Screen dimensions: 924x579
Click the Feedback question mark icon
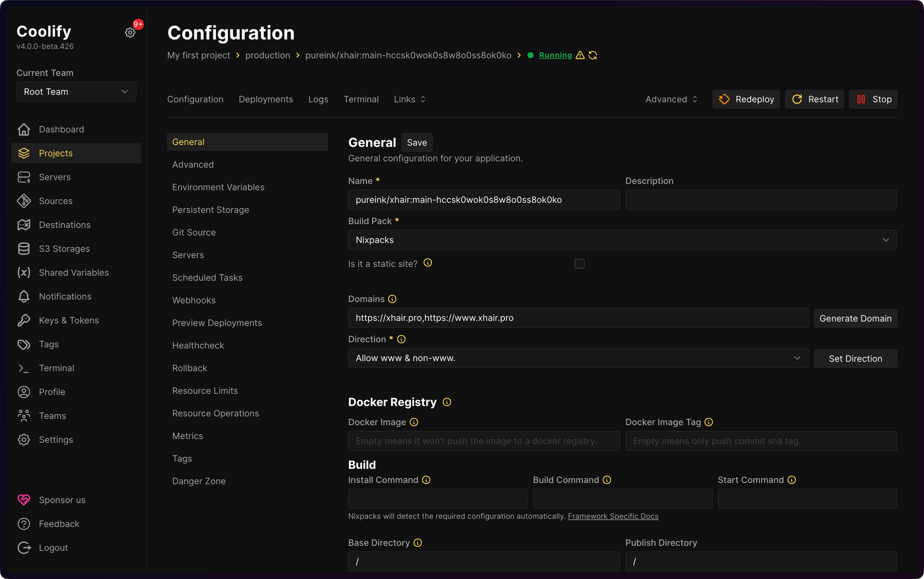(x=24, y=524)
